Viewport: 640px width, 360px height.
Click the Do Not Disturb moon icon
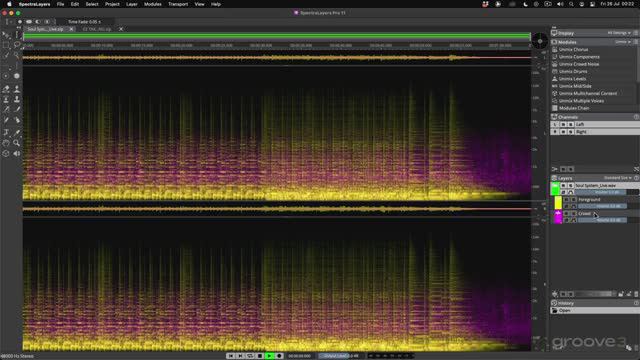(525, 4)
